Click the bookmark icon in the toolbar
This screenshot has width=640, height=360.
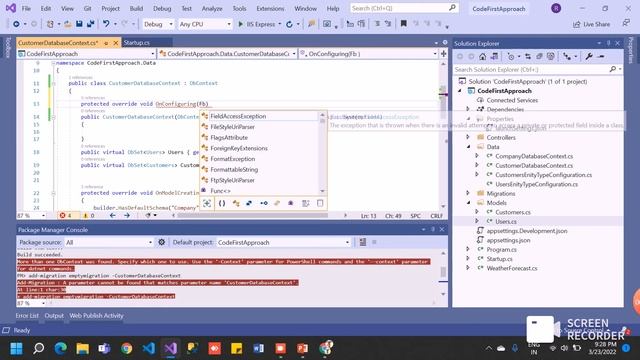pos(403,24)
